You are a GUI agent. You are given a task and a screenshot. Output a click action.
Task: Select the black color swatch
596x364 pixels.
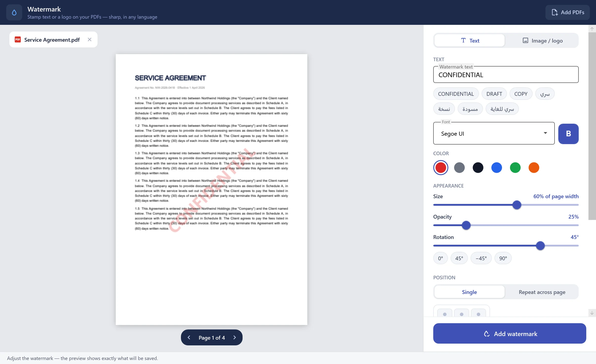click(478, 168)
